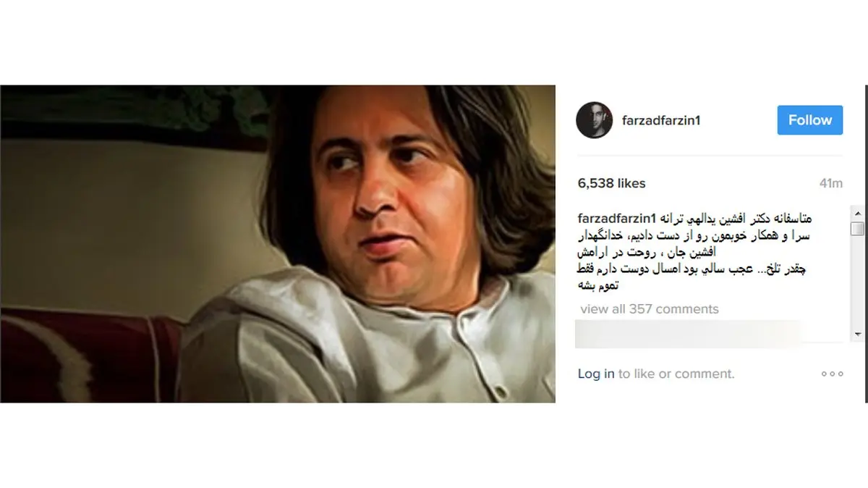The image size is (868, 488).
Task: Click the scrollbar track below the thumb
Action: 857,282
